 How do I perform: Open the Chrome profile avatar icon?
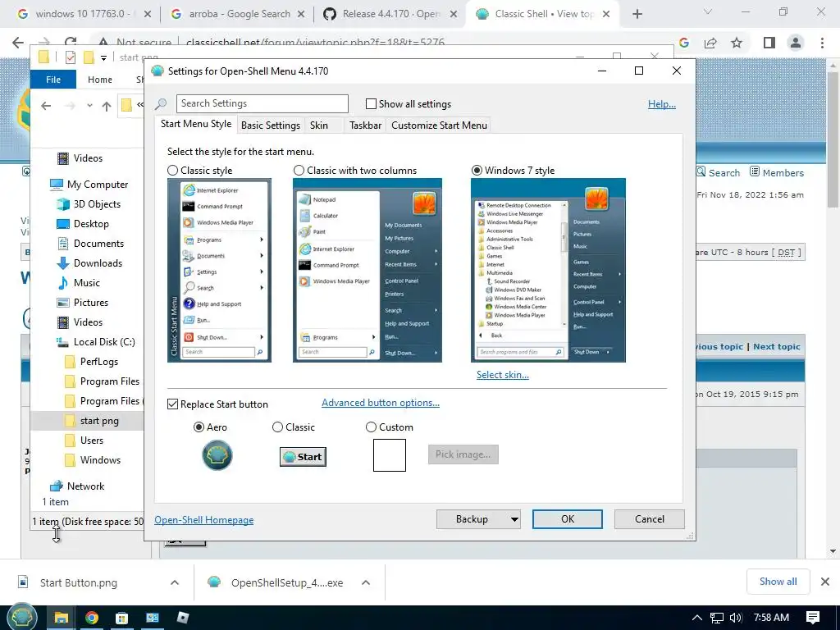(796, 43)
